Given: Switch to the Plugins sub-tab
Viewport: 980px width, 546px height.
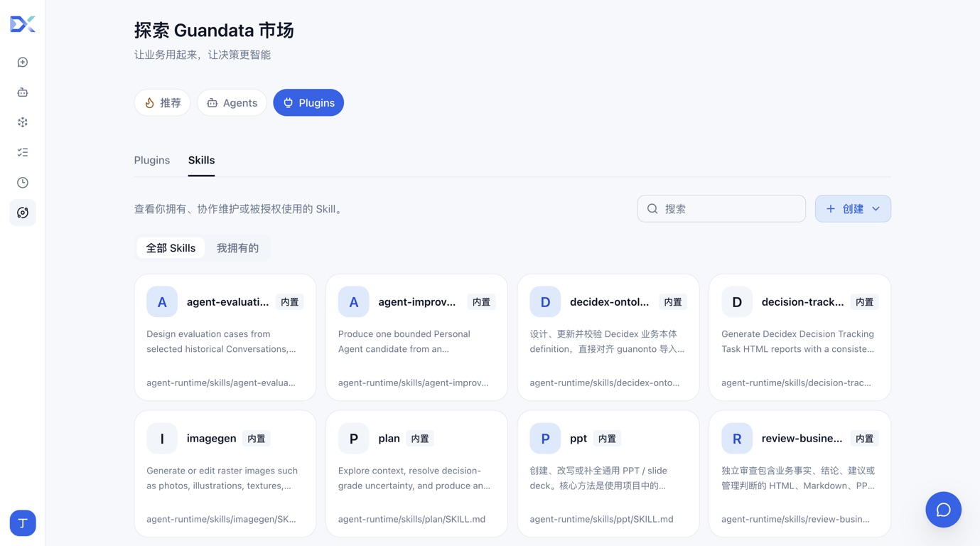Looking at the screenshot, I should point(152,160).
